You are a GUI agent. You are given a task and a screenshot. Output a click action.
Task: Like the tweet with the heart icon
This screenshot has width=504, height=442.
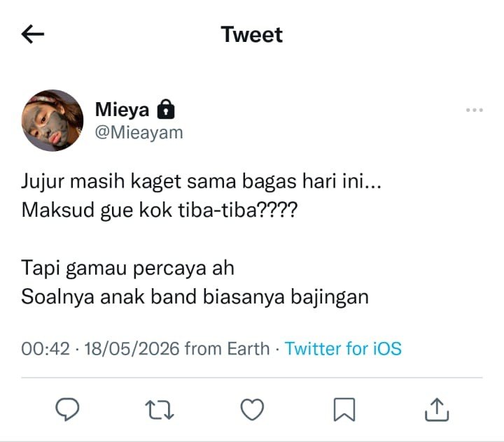click(252, 410)
